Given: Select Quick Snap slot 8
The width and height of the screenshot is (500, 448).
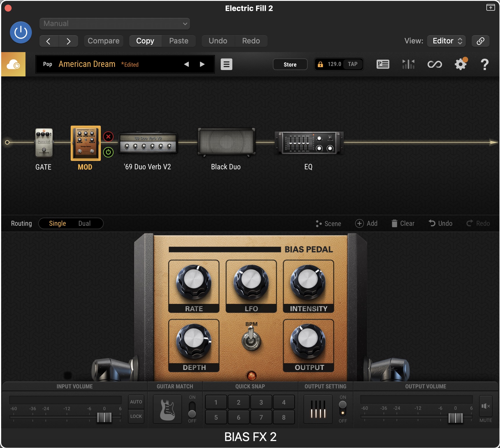Looking at the screenshot, I should point(284,417).
